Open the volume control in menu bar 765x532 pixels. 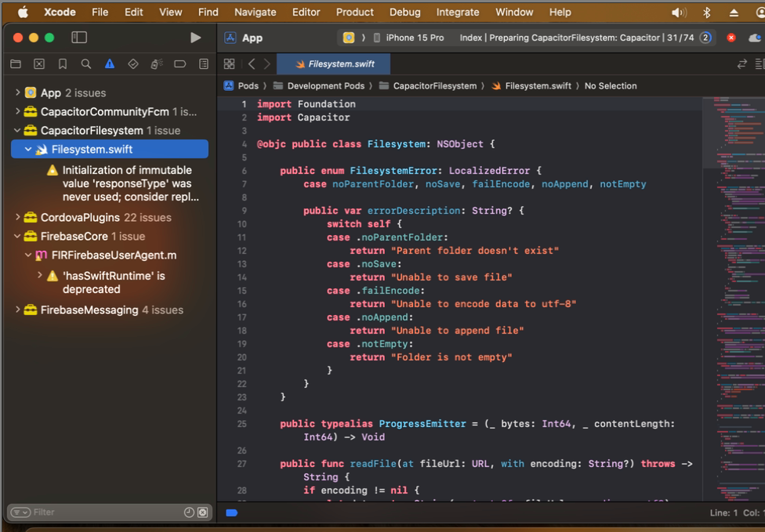coord(679,13)
